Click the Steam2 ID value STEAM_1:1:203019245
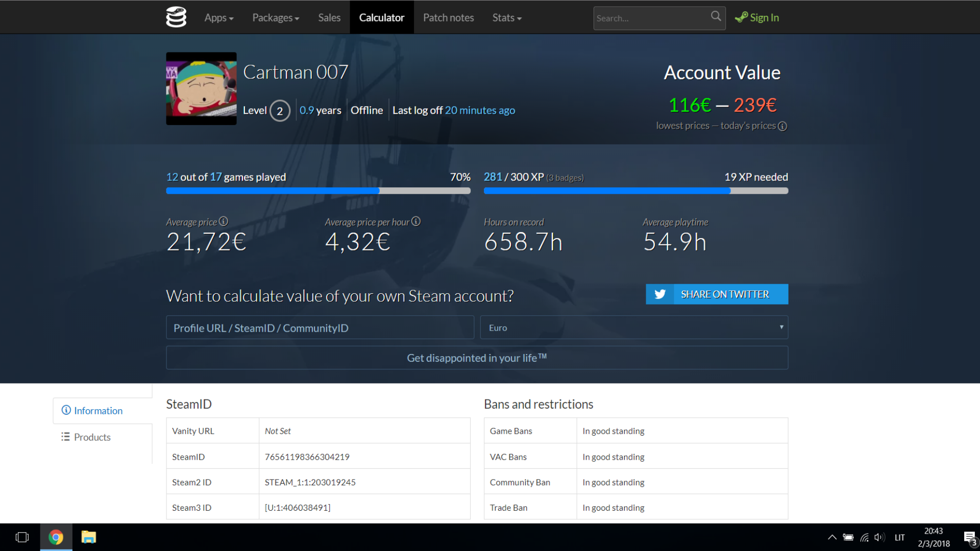Screen dimensions: 980x551 [310, 482]
